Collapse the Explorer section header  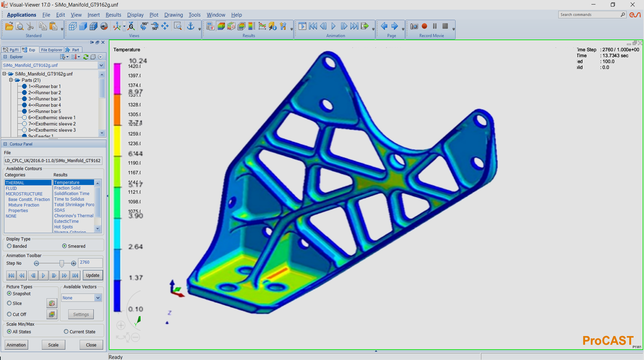[5, 57]
